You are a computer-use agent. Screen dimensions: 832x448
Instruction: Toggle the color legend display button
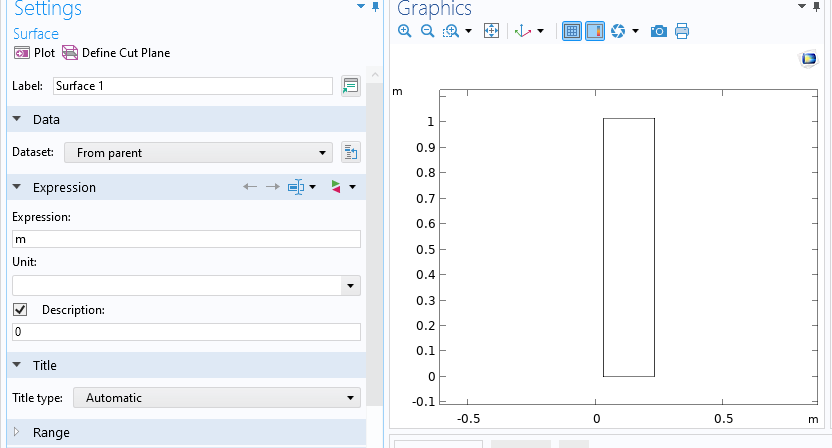pyautogui.click(x=594, y=32)
